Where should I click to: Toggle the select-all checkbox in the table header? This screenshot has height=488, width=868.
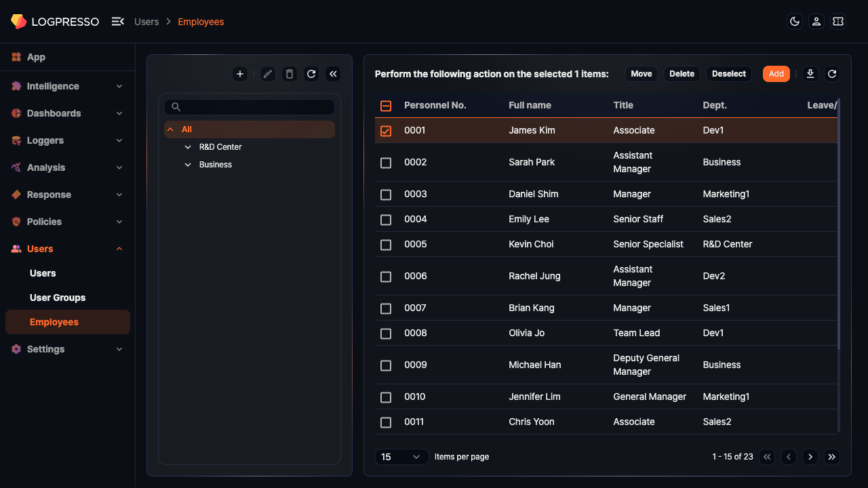pos(386,106)
